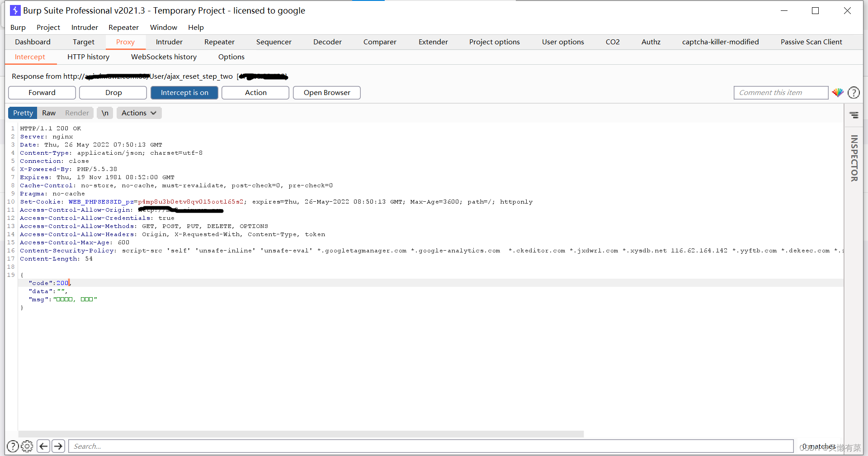Image resolution: width=868 pixels, height=456 pixels.
Task: Switch to the Intruder tool tab
Action: pyautogui.click(x=169, y=42)
